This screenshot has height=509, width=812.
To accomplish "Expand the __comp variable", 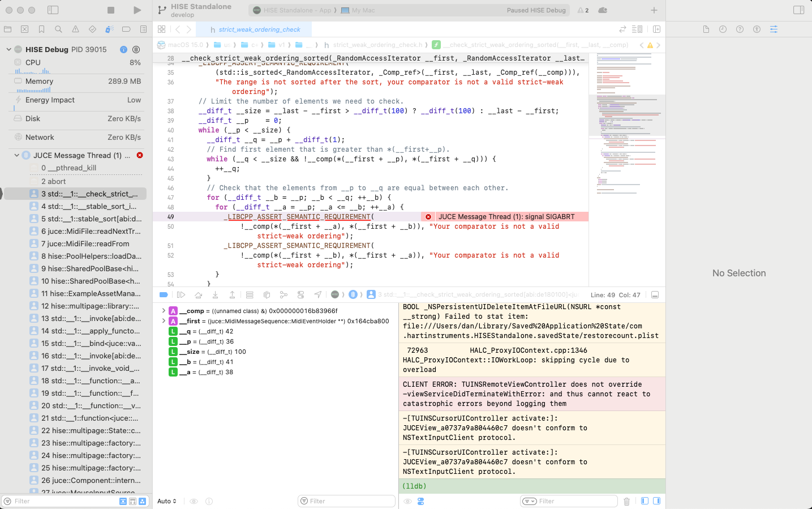I will click(x=164, y=311).
